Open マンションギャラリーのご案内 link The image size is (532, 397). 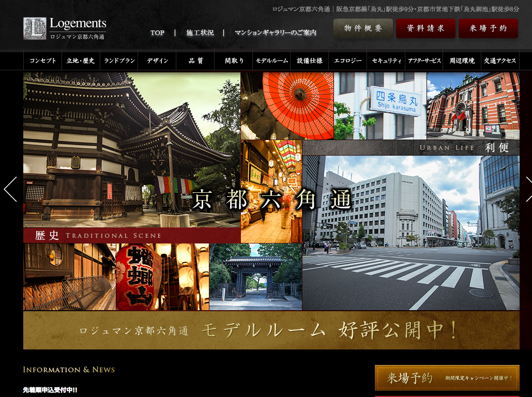click(x=275, y=33)
